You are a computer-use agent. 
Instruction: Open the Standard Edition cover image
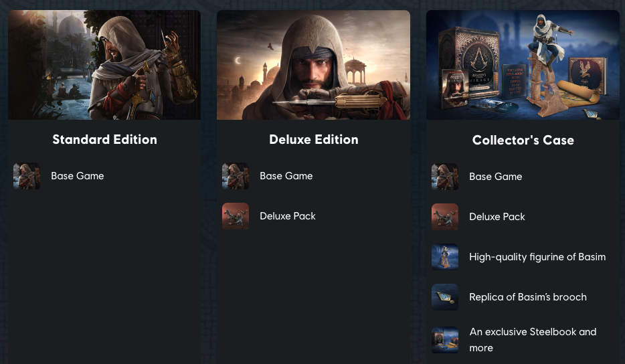coord(104,65)
